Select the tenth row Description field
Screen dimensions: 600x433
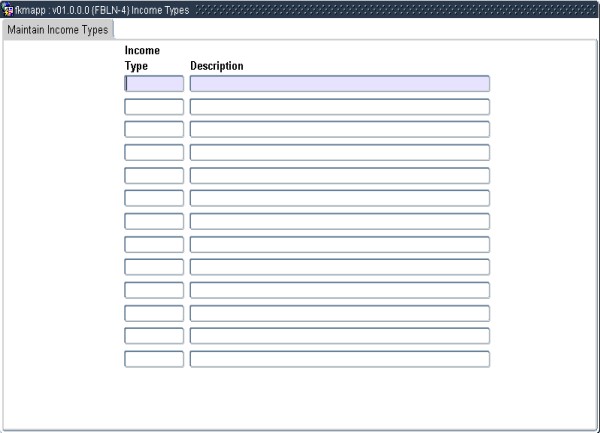tap(340, 290)
